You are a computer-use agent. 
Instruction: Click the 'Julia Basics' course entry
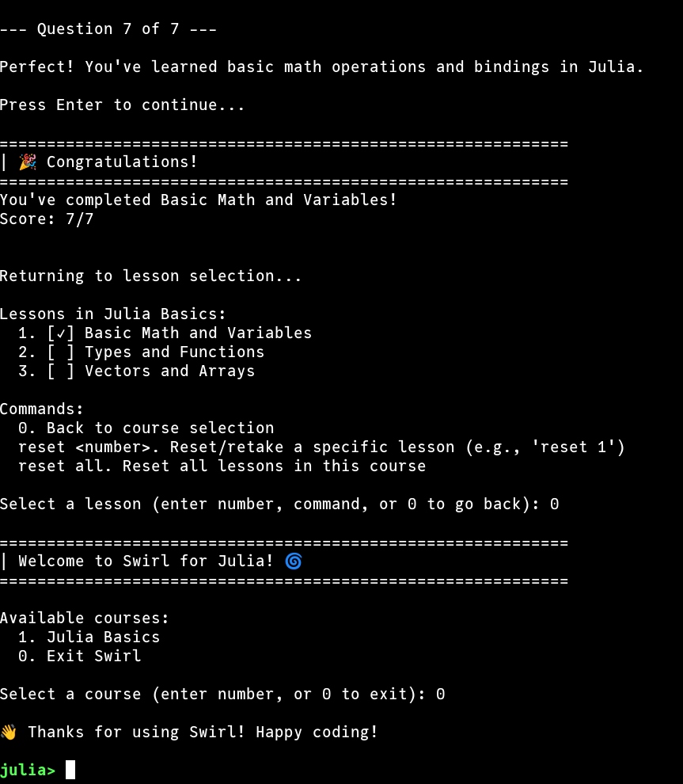point(103,637)
